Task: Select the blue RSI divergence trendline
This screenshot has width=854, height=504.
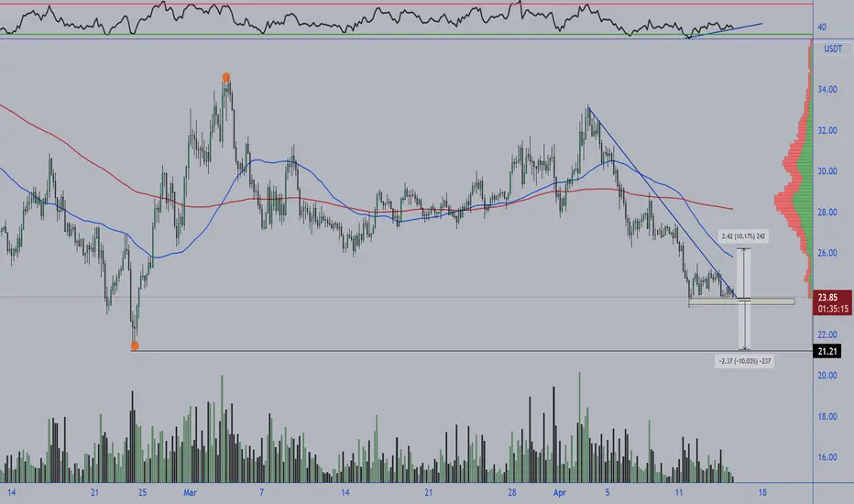Action: (724, 31)
